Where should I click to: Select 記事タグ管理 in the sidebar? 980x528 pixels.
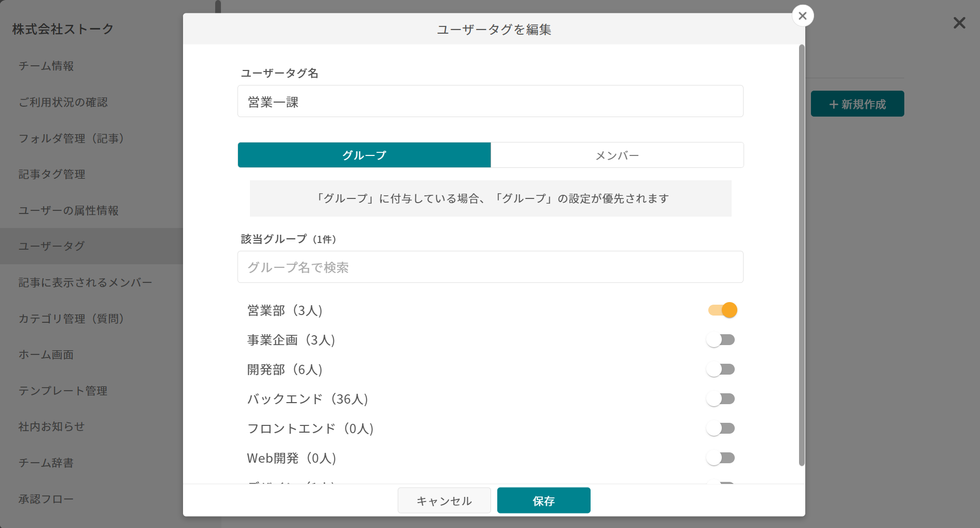[x=51, y=175]
